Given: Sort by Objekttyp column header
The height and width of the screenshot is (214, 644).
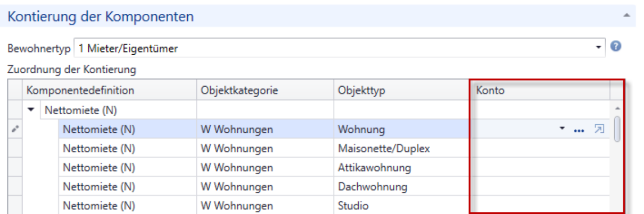Looking at the screenshot, I should [x=402, y=91].
